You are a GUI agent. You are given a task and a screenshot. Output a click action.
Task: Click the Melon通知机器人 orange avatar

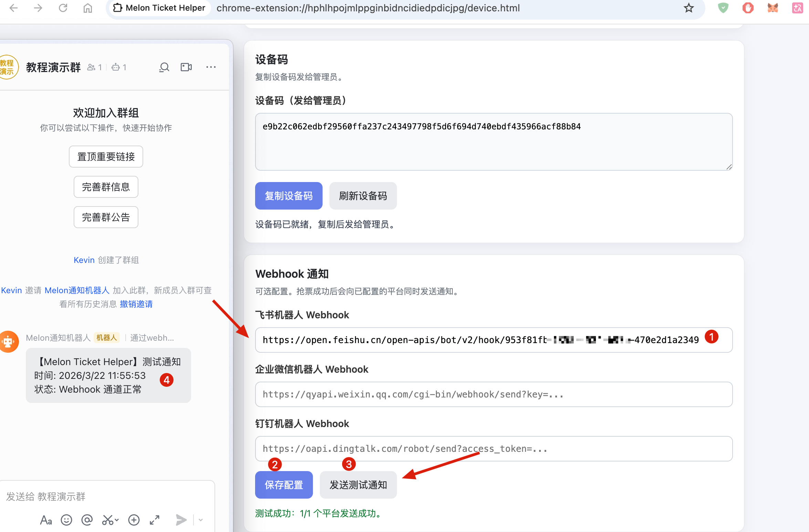[x=8, y=341]
